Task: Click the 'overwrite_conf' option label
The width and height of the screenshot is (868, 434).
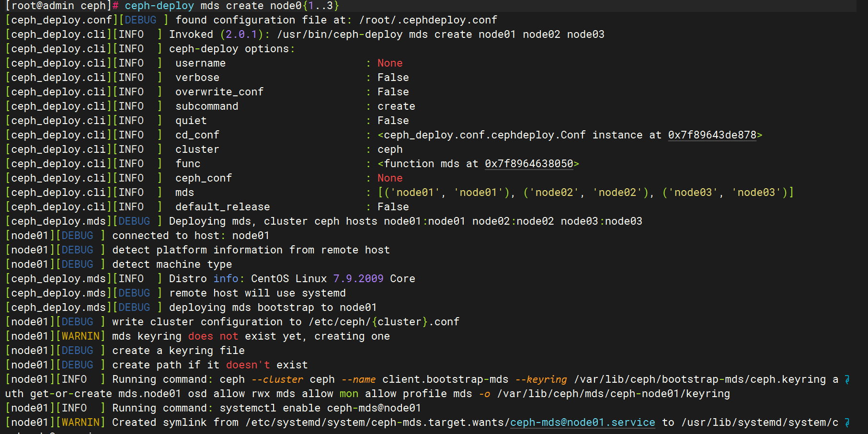Action: [219, 92]
